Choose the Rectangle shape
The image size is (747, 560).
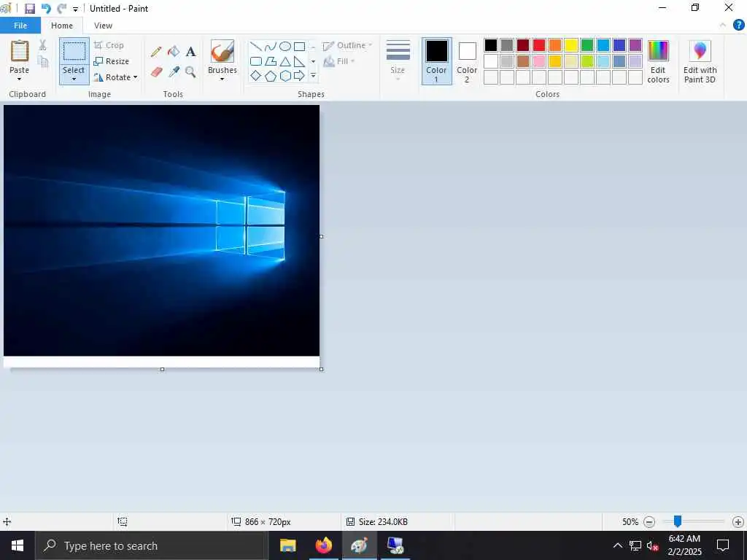tap(299, 46)
